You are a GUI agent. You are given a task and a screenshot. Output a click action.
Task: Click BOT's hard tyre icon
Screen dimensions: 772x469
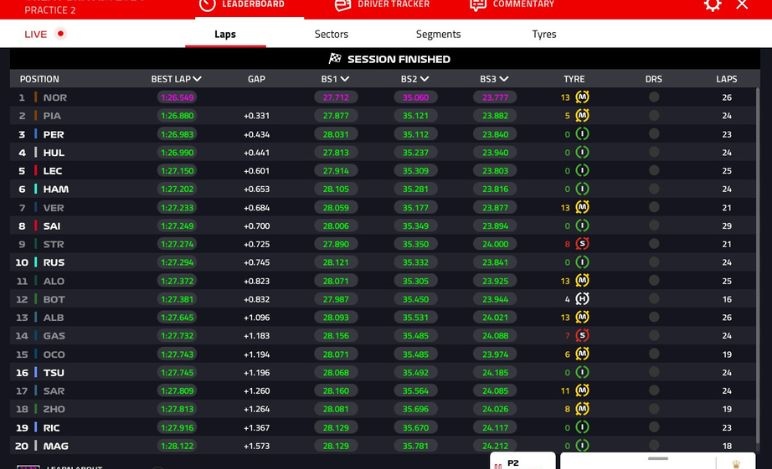[581, 299]
